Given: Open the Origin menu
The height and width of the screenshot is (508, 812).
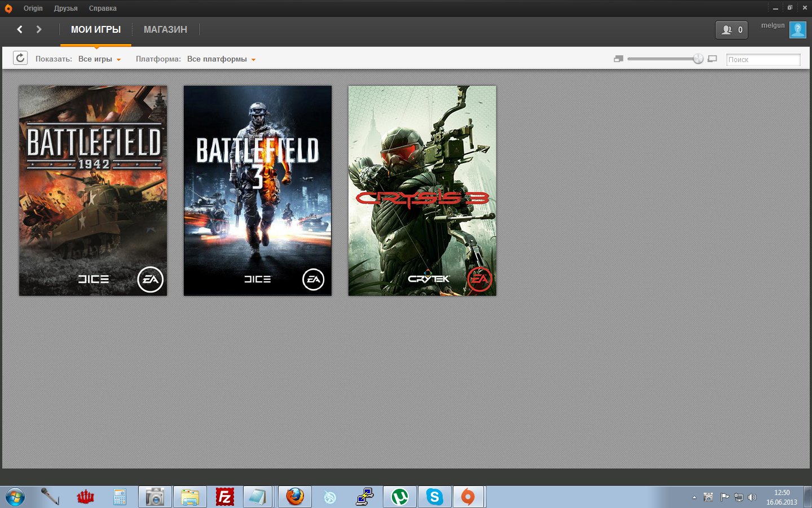Looking at the screenshot, I should [x=33, y=8].
